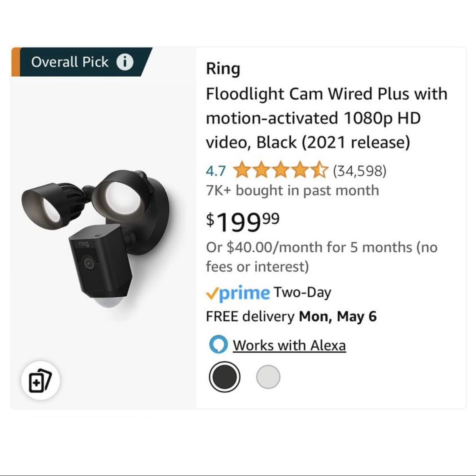Click the info circle next to Overall Pick

126,62
